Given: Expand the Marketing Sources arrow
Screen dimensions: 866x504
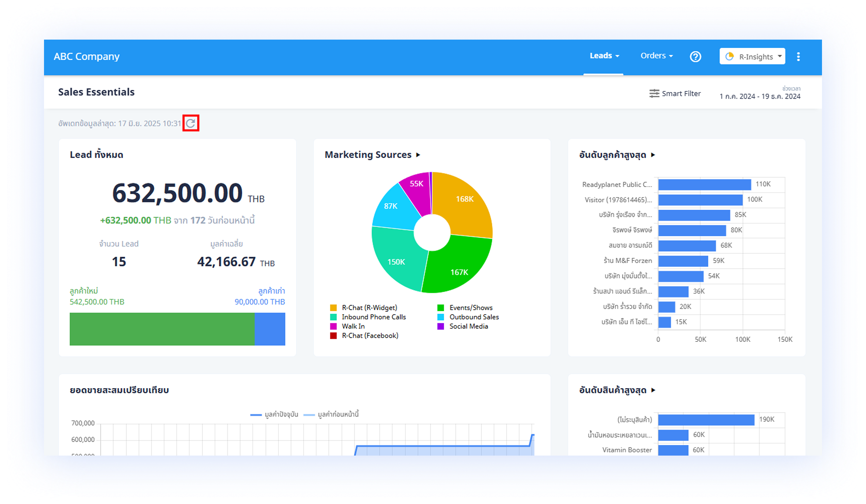Looking at the screenshot, I should coord(418,155).
